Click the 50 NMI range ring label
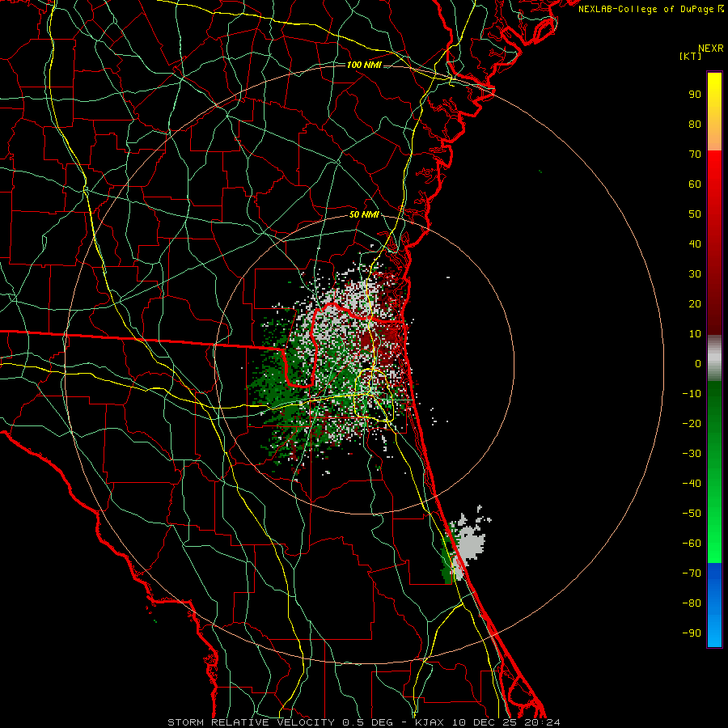 click(364, 214)
